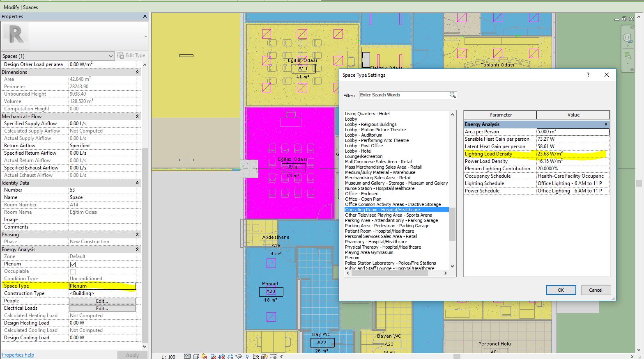Toggle crop view icon
644x359 pixels.
[222, 357]
